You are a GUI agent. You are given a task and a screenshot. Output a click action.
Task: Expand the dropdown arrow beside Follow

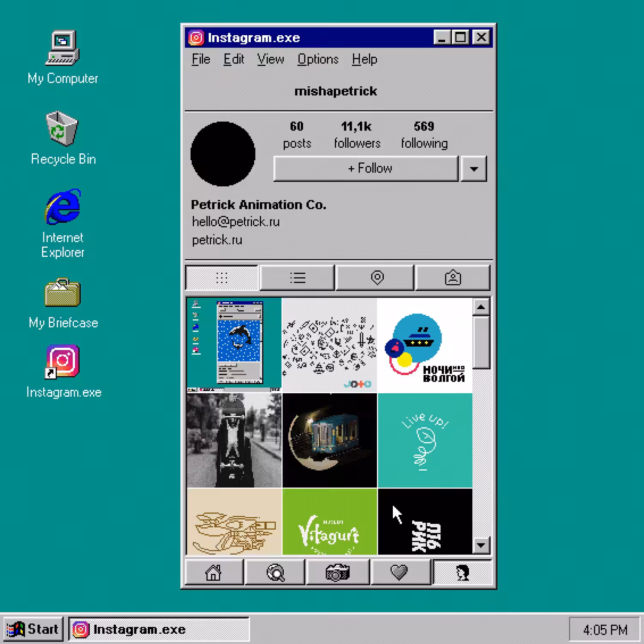(474, 168)
